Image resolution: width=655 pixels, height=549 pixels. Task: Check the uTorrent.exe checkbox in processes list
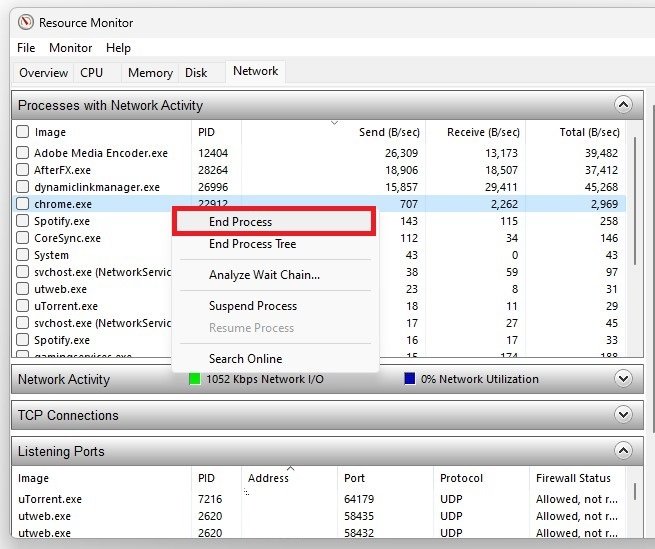pos(23,305)
